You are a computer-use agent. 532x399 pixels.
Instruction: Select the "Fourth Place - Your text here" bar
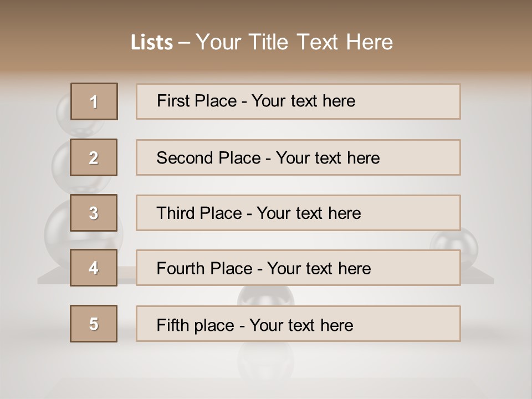298,268
